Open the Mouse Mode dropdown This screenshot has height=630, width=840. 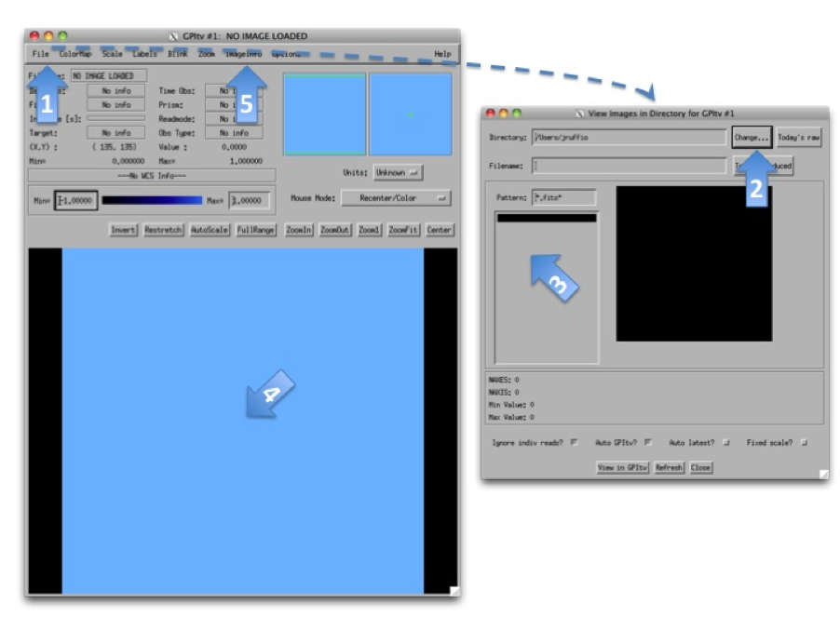[x=396, y=198]
